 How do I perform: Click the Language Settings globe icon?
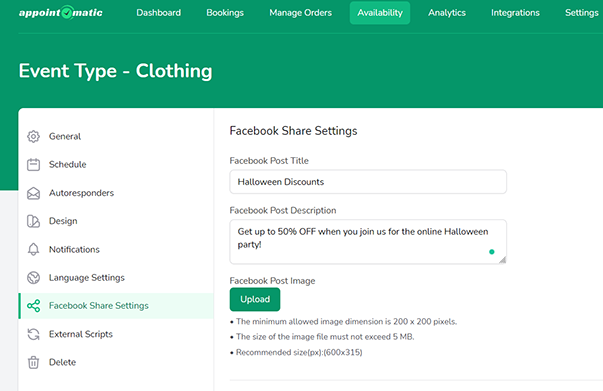pyautogui.click(x=33, y=278)
